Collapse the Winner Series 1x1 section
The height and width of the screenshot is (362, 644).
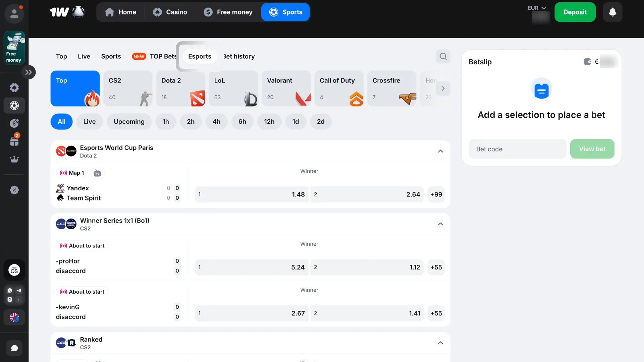coord(440,224)
